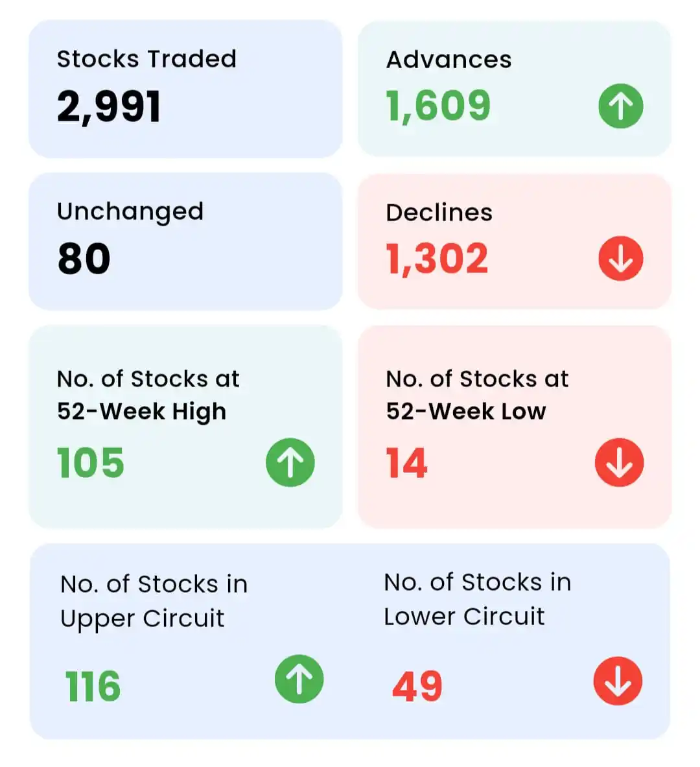This screenshot has width=700, height=767.
Task: Select the Declines value 1,302
Action: (437, 259)
